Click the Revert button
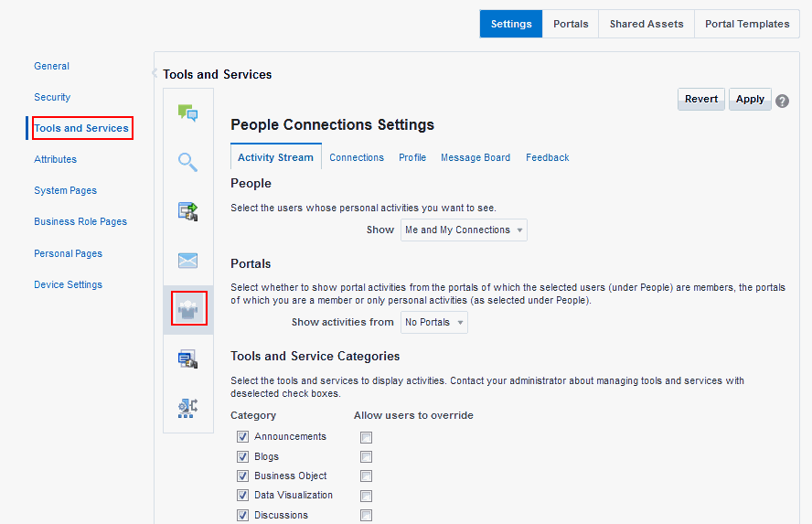The image size is (812, 524). click(x=701, y=99)
